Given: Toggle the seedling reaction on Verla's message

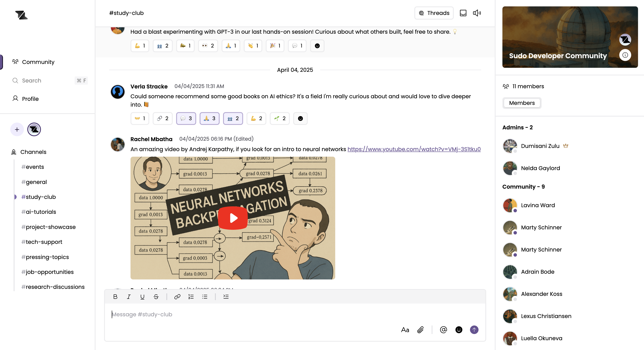Looking at the screenshot, I should (280, 119).
